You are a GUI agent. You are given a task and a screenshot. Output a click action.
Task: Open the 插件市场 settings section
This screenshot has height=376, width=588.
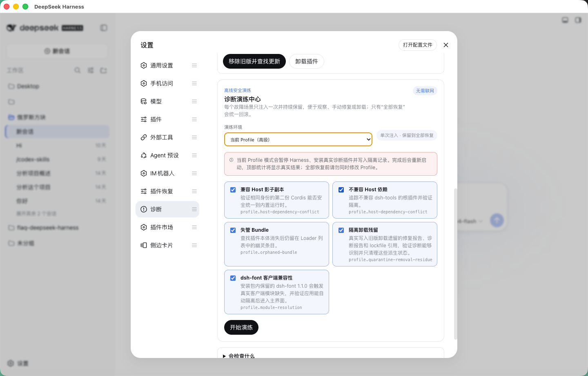[167, 227]
